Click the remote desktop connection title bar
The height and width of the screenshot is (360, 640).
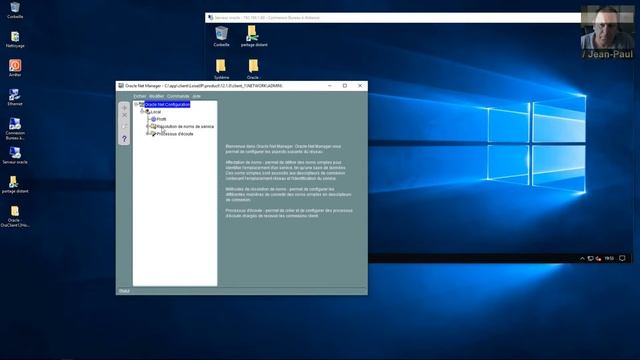(393, 18)
